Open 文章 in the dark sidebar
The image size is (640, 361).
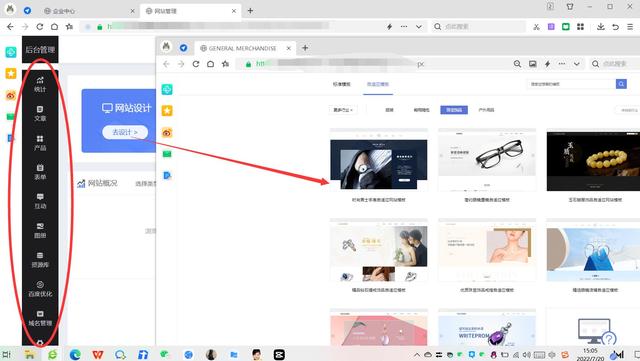pyautogui.click(x=40, y=114)
